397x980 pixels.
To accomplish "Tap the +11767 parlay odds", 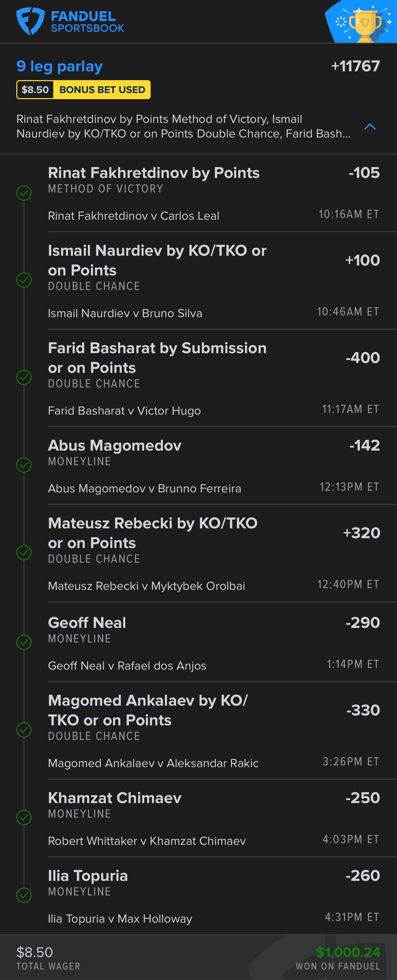I will (356, 66).
